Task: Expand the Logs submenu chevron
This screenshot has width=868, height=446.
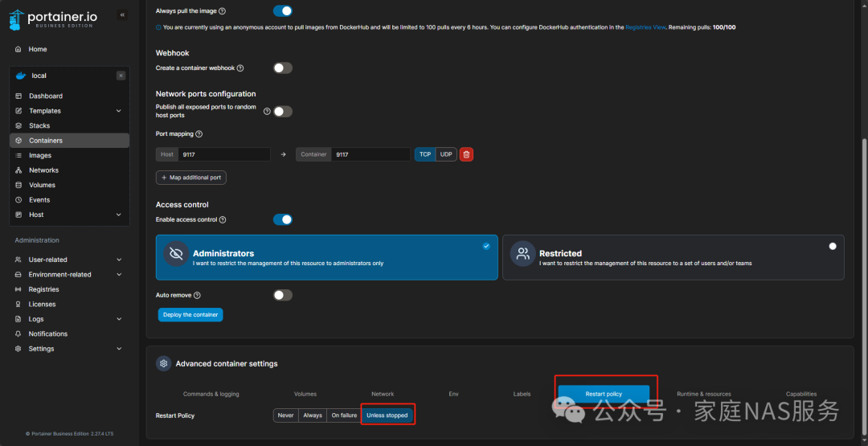Action: pyautogui.click(x=119, y=319)
